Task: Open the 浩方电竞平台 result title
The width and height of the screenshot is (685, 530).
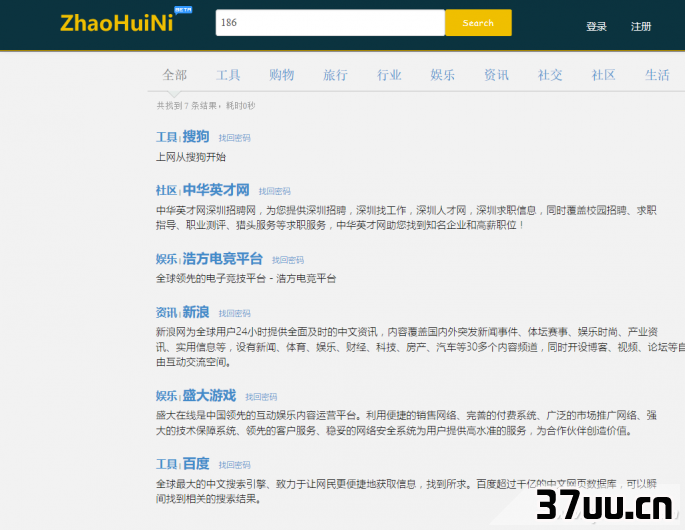Action: coord(222,259)
